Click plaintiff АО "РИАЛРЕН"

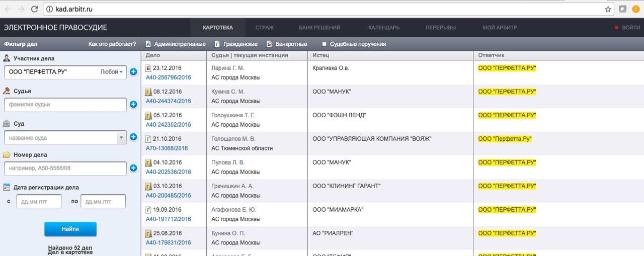(333, 233)
